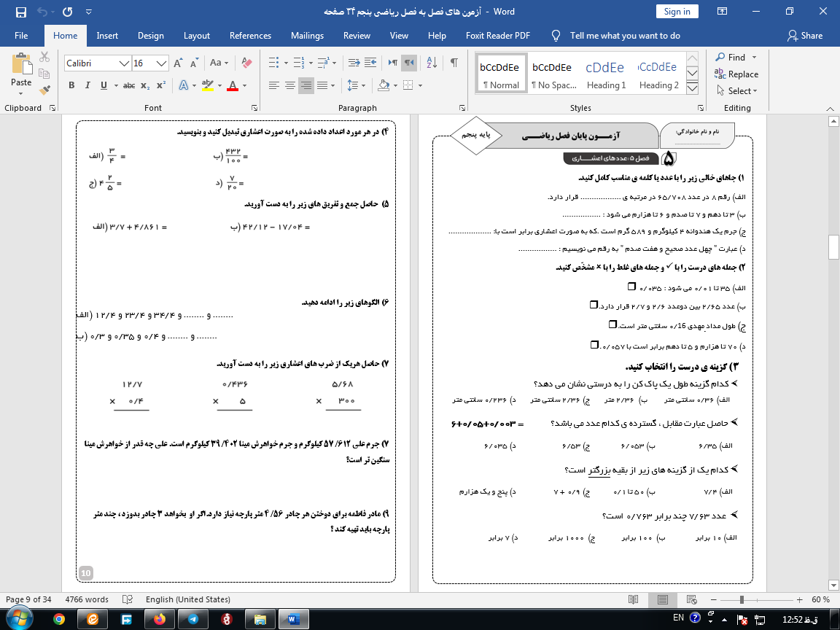The height and width of the screenshot is (630, 840).
Task: Center-align text with the Center icon
Action: pyautogui.click(x=290, y=86)
